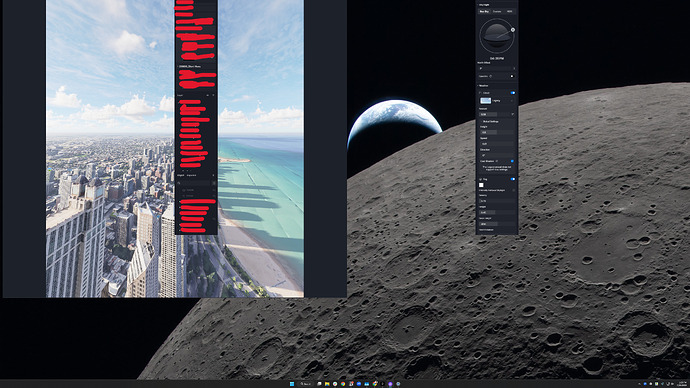Adjust the cloud Speed slider
The image size is (690, 388).
(496, 144)
